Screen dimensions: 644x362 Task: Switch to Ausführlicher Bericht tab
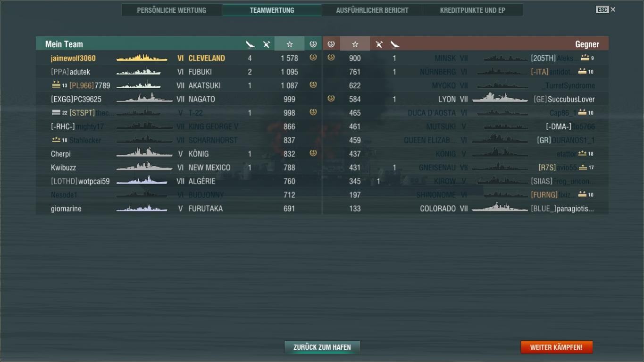pos(372,10)
